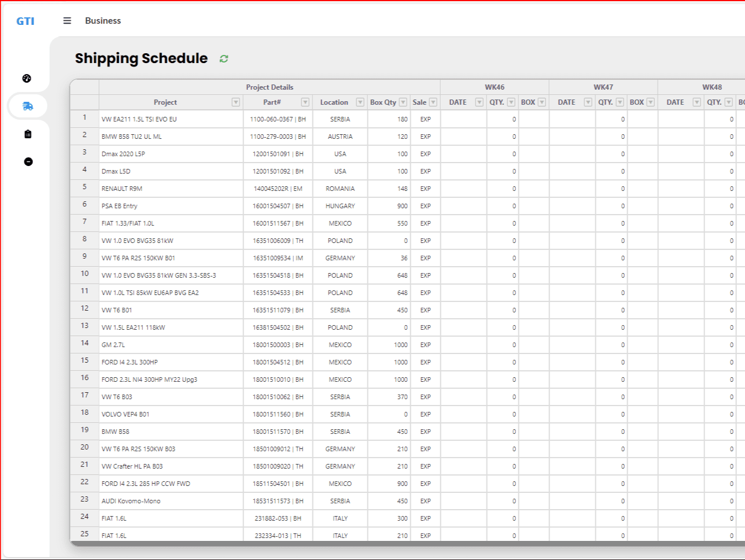Image resolution: width=745 pixels, height=560 pixels.
Task: Select cell 'FIAT 1.33/FIAT 1.0L'
Action: [171, 223]
